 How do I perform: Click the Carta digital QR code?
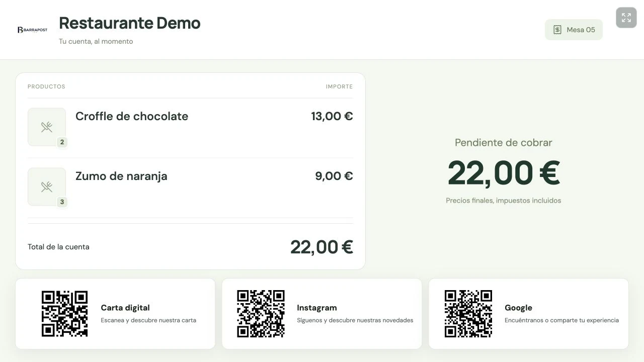[x=64, y=314]
